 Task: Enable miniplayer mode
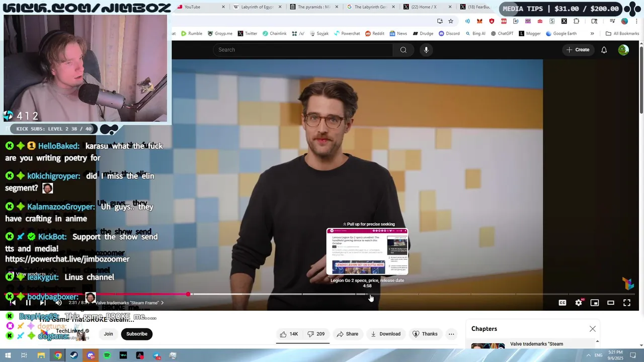pyautogui.click(x=595, y=303)
